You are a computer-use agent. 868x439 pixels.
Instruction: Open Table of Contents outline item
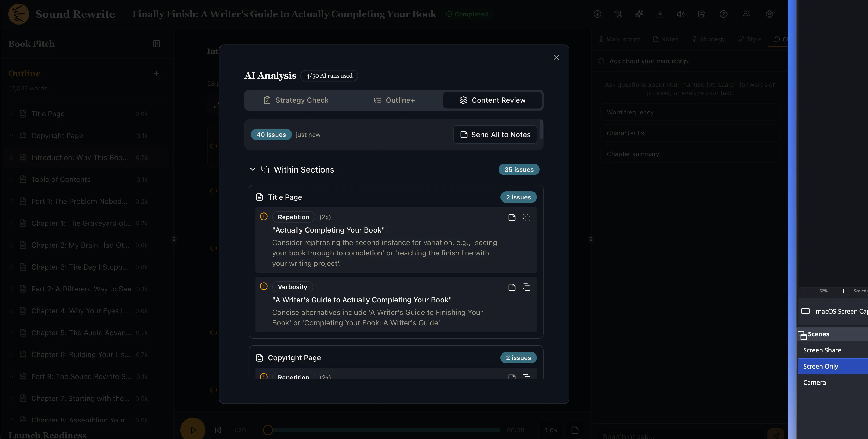87,180
